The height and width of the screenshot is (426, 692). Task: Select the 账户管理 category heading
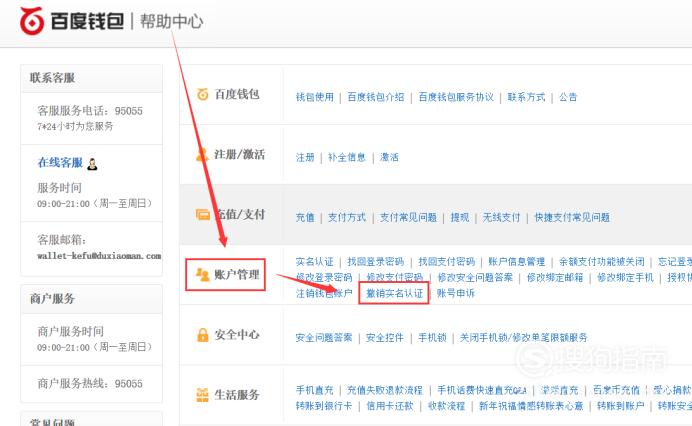(x=237, y=275)
